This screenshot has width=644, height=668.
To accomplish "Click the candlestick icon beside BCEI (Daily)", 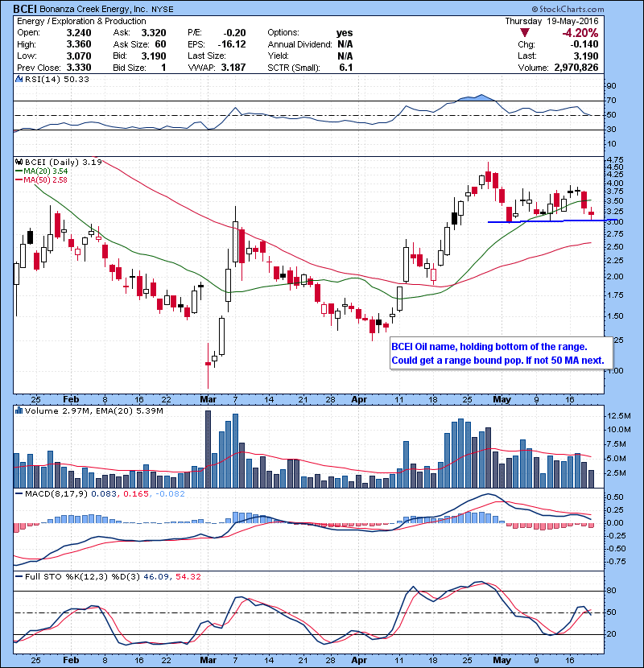I will point(19,162).
